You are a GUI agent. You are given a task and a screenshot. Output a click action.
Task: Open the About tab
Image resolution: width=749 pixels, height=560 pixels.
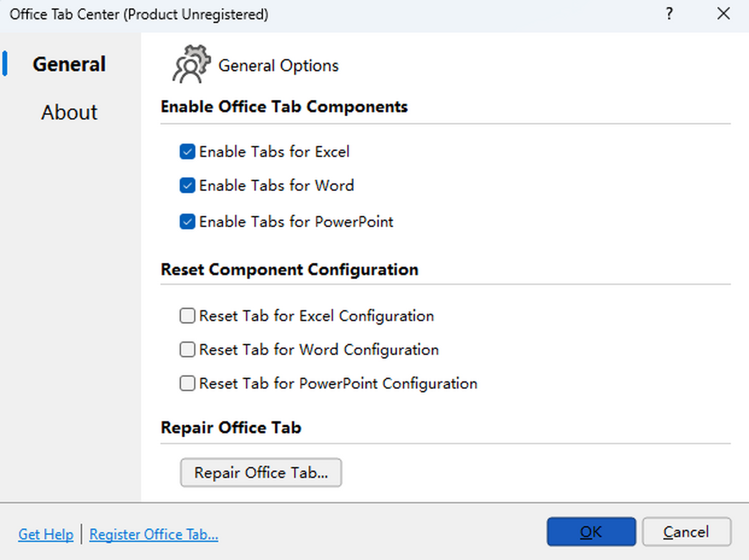[x=69, y=112]
